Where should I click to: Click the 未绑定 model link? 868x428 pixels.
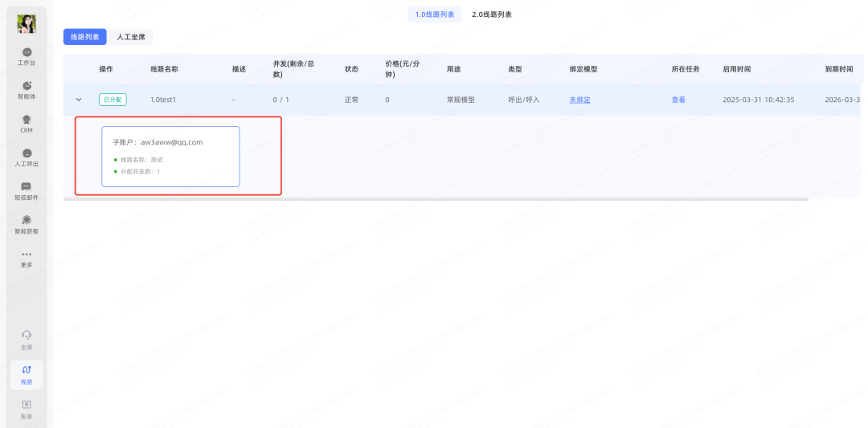pyautogui.click(x=579, y=100)
